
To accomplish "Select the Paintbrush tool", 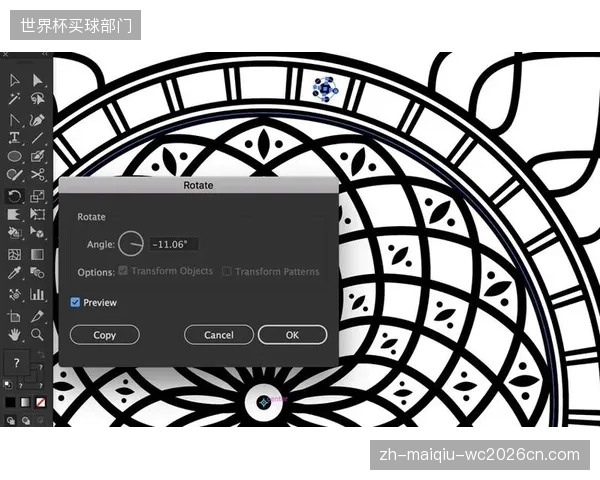I will (x=37, y=156).
